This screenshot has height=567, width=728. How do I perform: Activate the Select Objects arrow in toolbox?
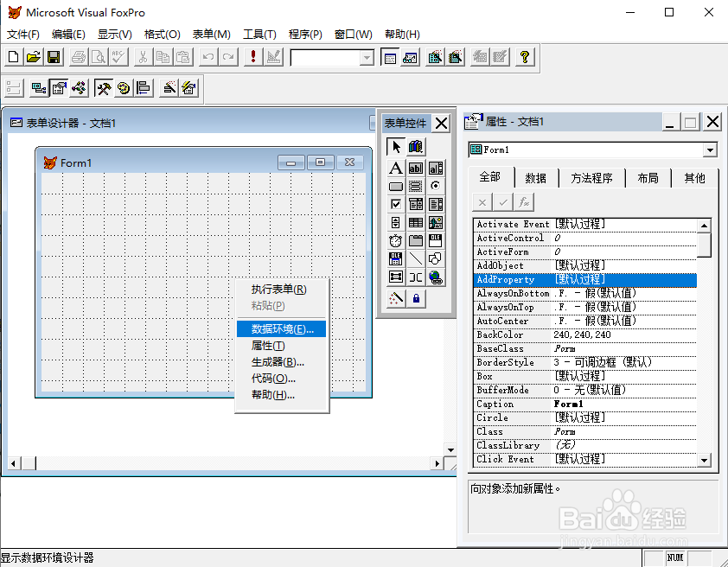pyautogui.click(x=396, y=147)
